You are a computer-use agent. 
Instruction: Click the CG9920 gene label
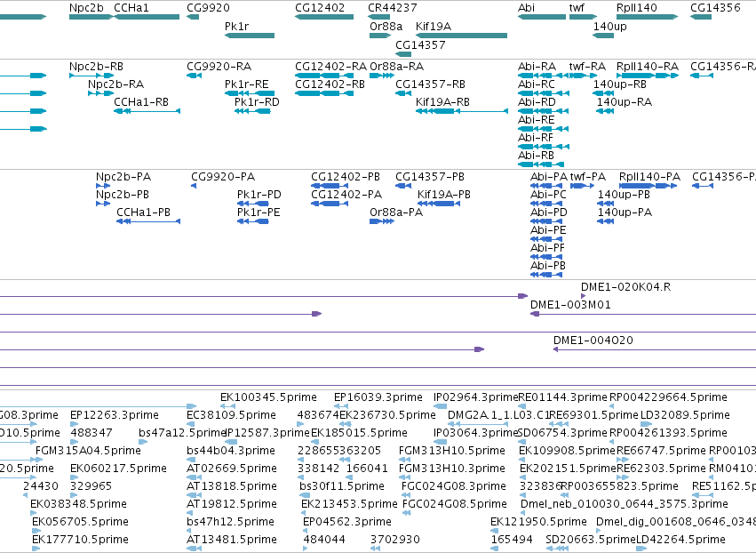(x=208, y=8)
